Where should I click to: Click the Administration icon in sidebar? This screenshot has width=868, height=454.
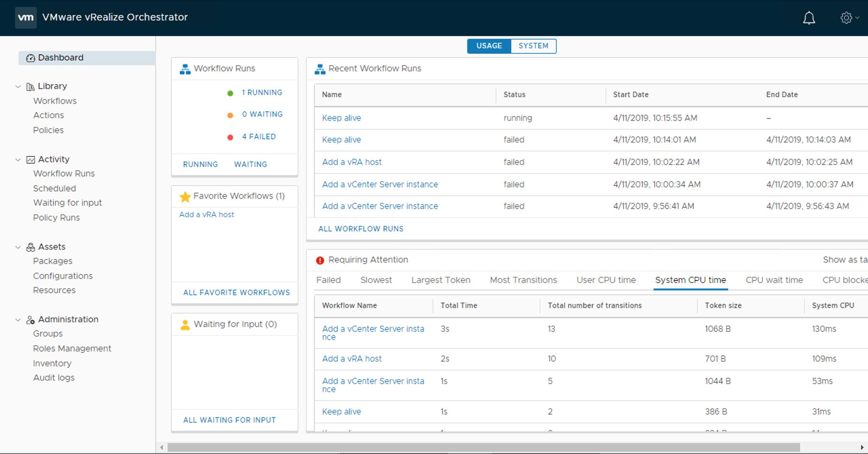[30, 320]
